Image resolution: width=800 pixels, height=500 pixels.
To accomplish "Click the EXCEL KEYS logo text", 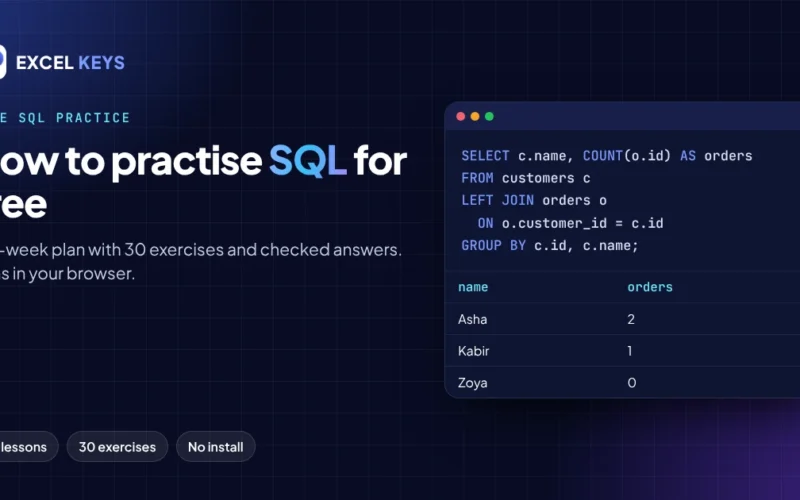I will pos(70,63).
